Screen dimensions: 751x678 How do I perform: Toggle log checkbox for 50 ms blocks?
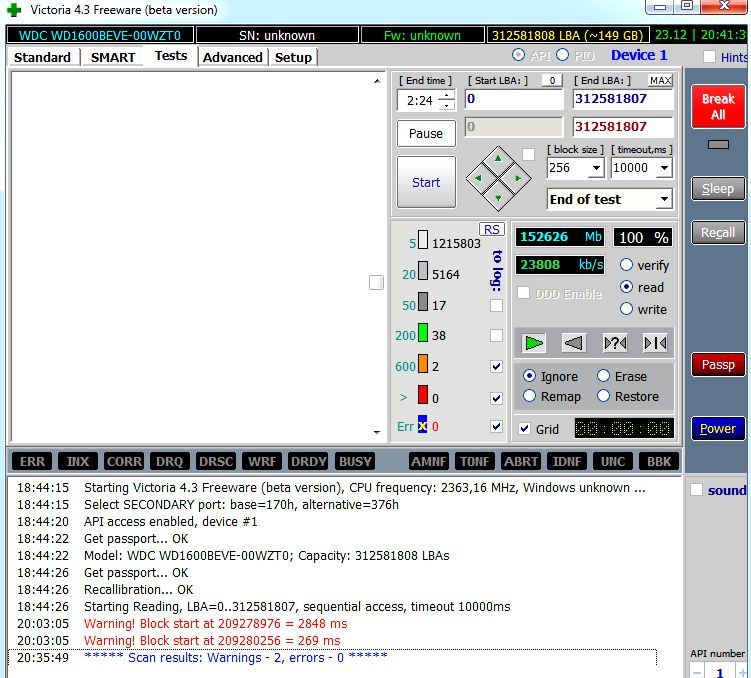click(x=497, y=305)
